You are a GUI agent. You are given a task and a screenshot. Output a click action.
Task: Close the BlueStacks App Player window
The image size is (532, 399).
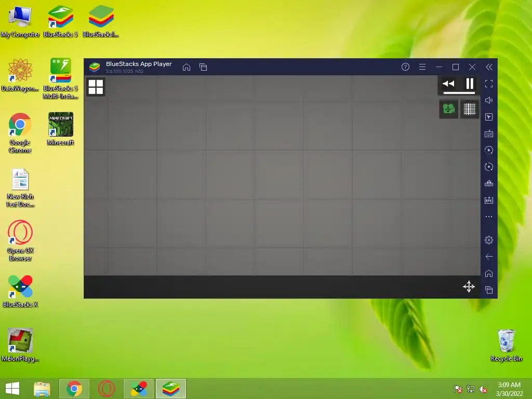coord(472,67)
